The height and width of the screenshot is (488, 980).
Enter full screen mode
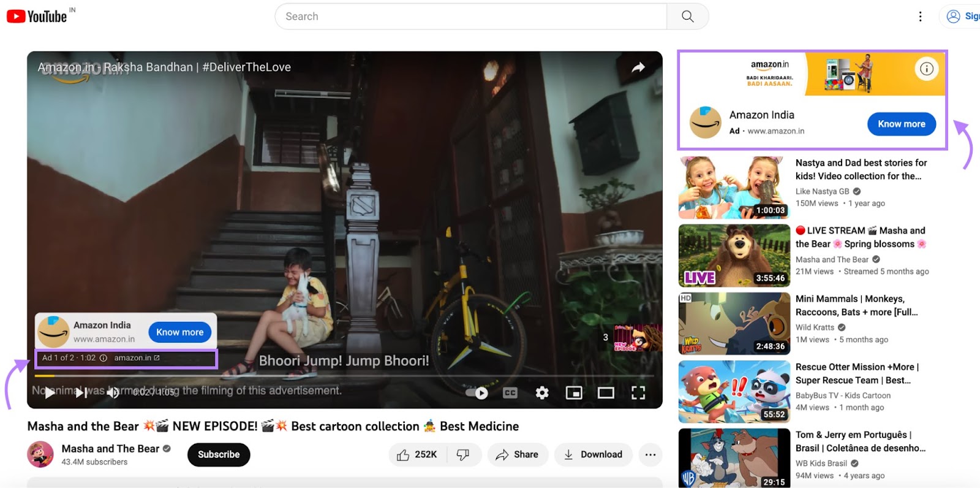638,393
